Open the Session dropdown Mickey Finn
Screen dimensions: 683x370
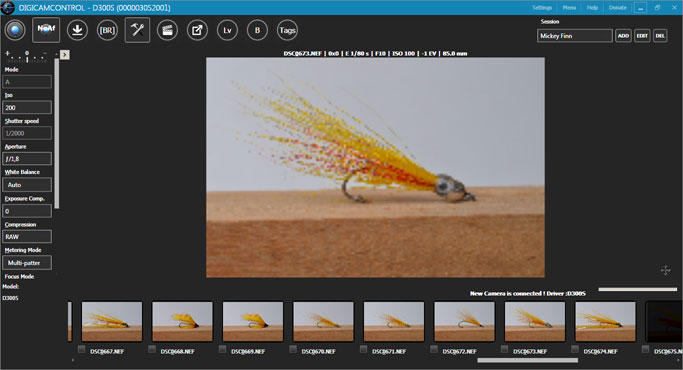tap(575, 36)
